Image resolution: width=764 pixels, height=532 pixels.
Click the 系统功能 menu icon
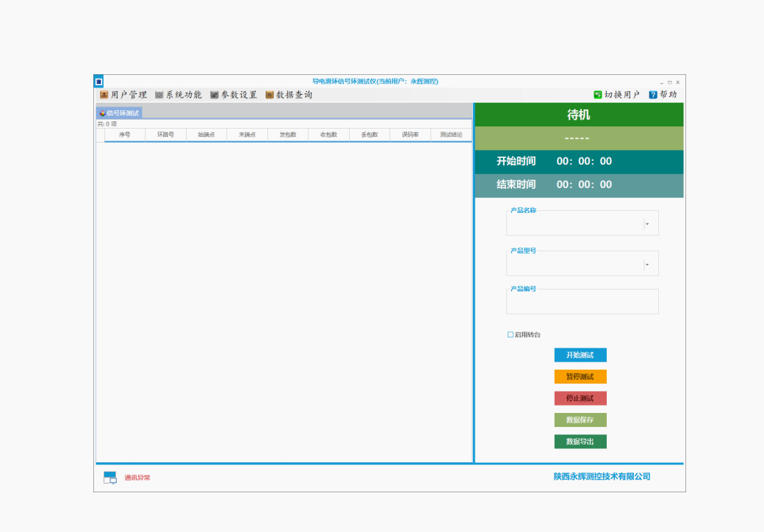[159, 95]
